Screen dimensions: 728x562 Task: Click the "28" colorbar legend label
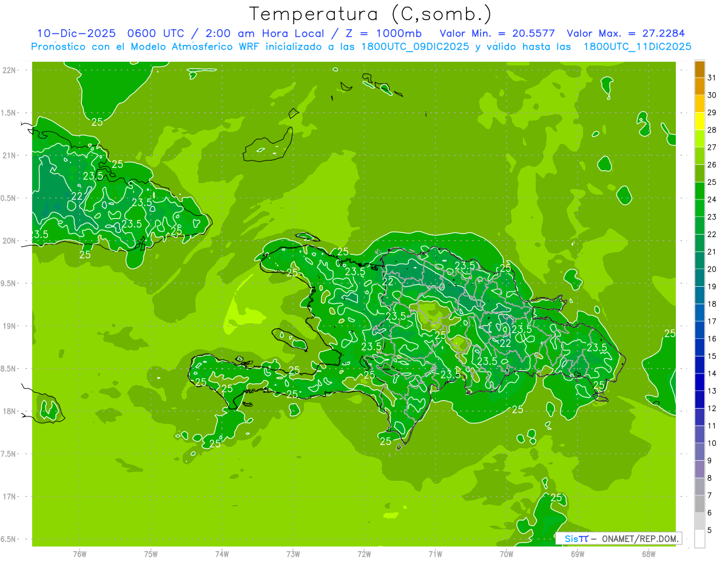(712, 130)
